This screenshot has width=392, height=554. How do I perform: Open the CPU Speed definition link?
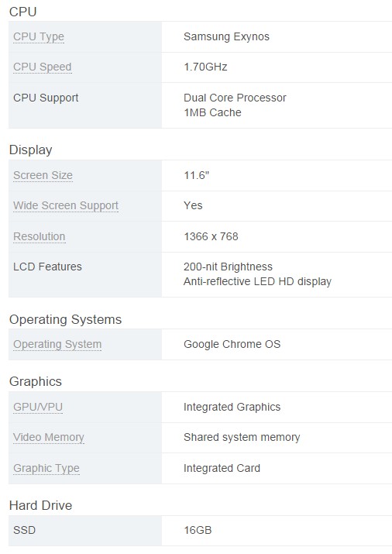43,67
